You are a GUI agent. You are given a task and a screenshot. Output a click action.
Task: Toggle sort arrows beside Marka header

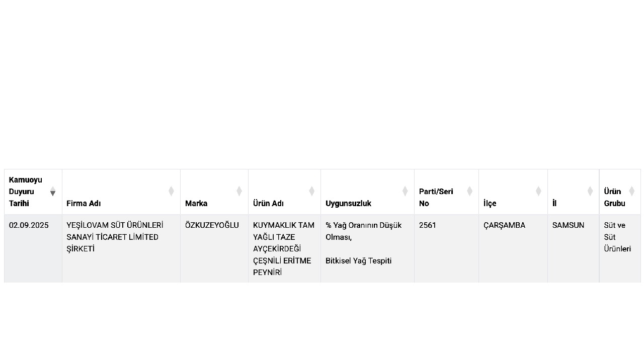[x=239, y=191]
